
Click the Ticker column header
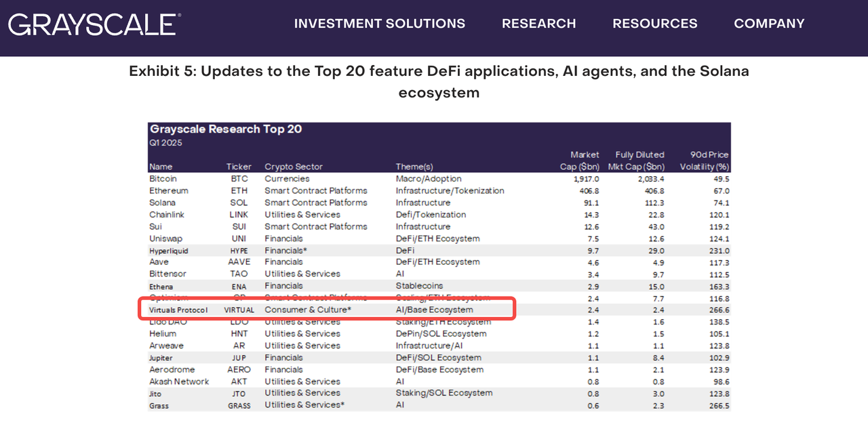[x=239, y=167]
